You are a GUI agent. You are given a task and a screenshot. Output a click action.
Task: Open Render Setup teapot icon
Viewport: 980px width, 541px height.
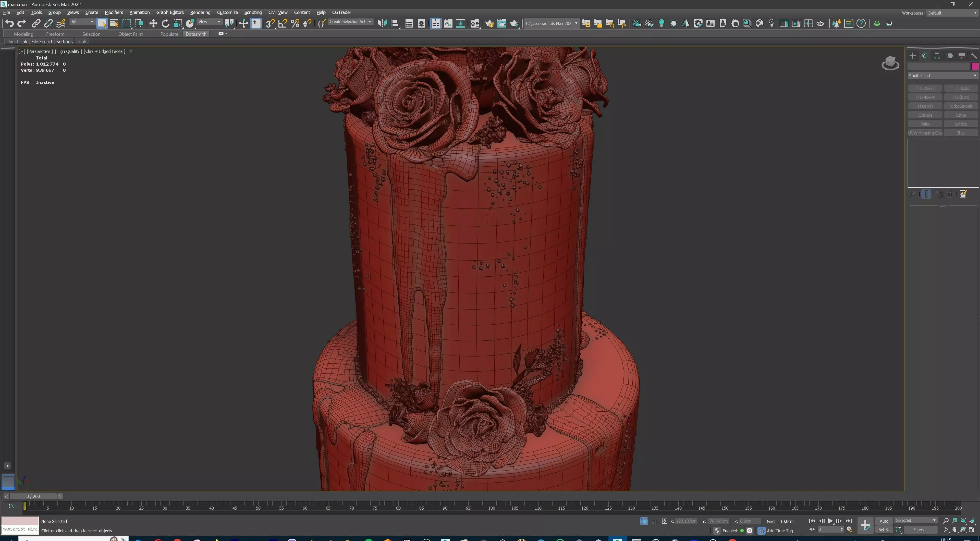(x=489, y=23)
